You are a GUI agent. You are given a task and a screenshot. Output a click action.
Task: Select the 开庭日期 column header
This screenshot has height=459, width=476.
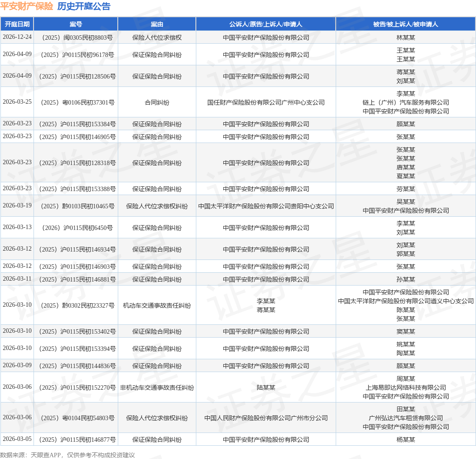(x=17, y=24)
